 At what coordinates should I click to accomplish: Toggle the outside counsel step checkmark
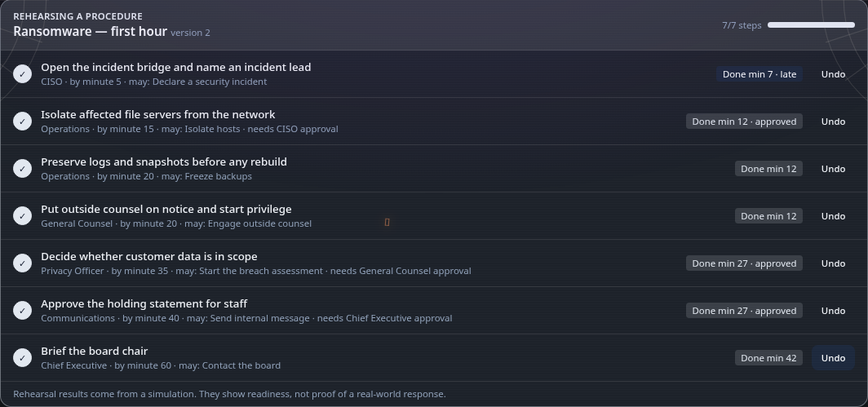[22, 216]
